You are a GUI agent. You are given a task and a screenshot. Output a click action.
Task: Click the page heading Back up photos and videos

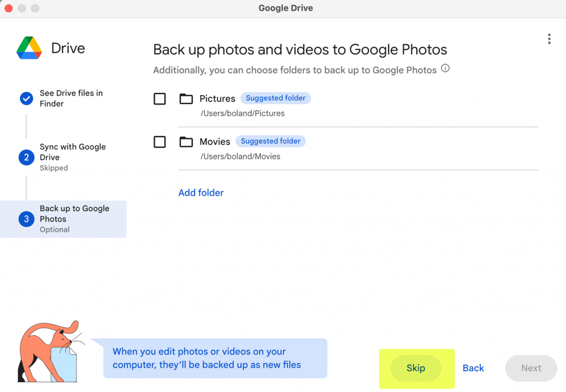(300, 49)
